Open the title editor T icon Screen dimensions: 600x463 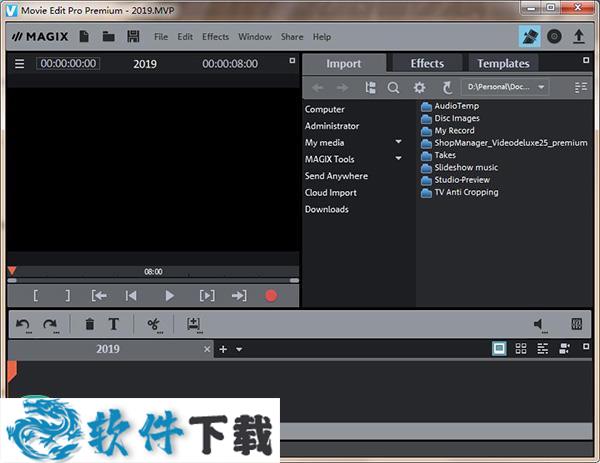113,324
